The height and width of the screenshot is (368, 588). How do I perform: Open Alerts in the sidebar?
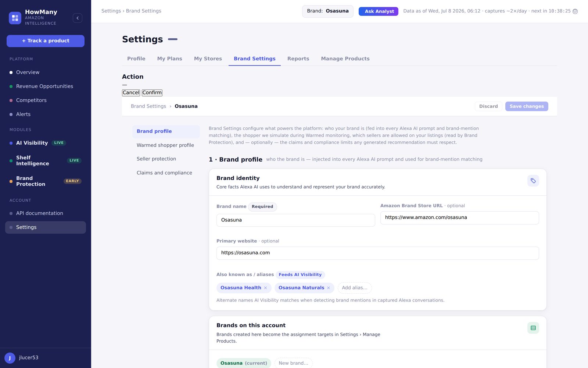point(46,114)
